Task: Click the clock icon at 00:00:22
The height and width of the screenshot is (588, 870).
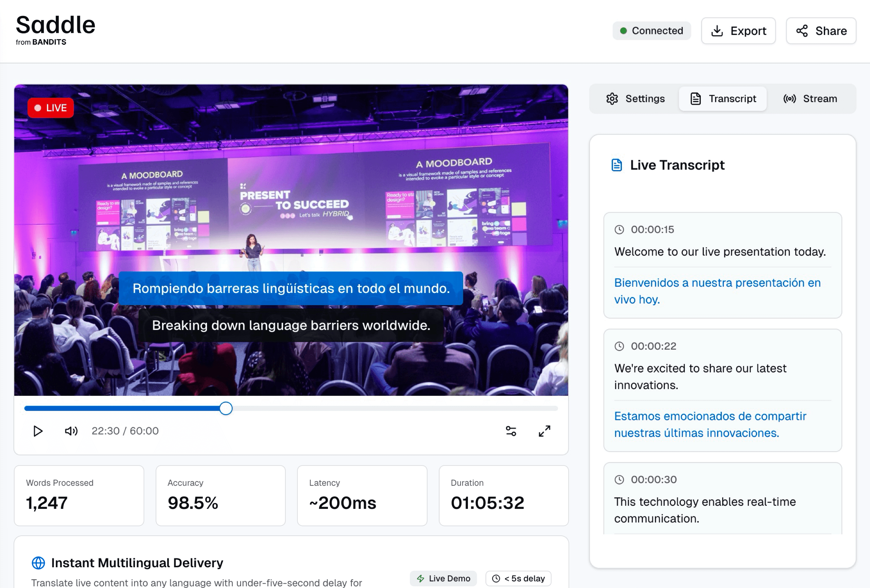Action: (x=619, y=346)
